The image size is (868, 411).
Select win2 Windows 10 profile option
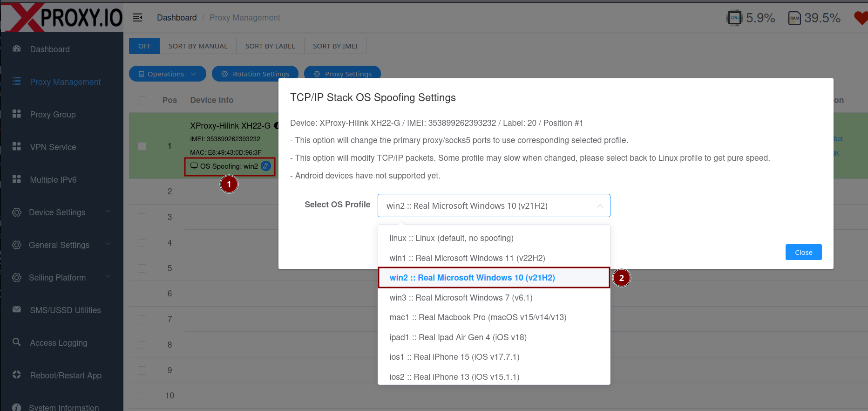pyautogui.click(x=494, y=278)
